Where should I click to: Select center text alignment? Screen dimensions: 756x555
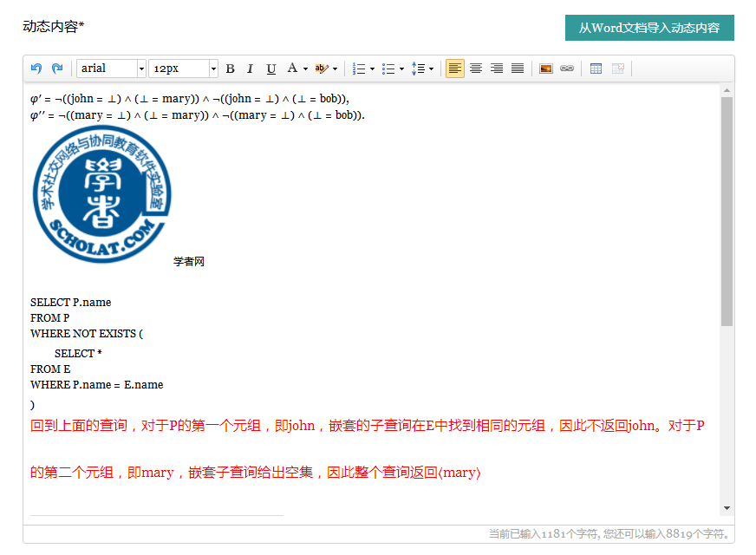[476, 69]
